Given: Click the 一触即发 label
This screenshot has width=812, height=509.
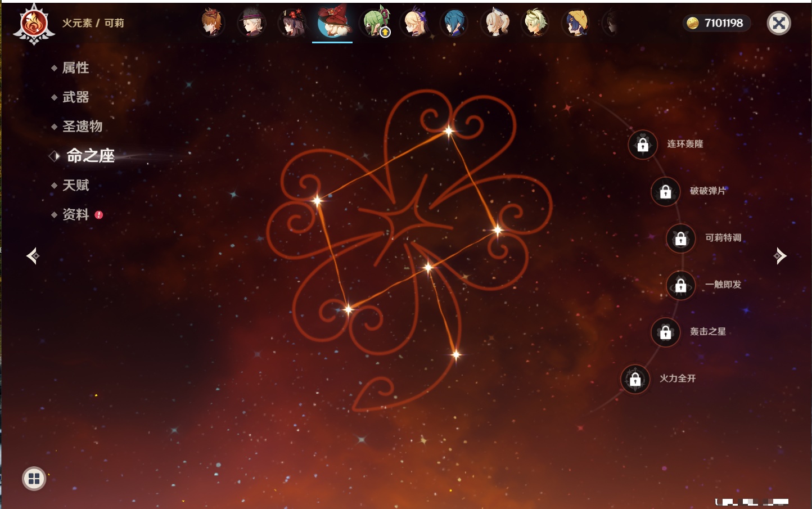Looking at the screenshot, I should tap(723, 285).
